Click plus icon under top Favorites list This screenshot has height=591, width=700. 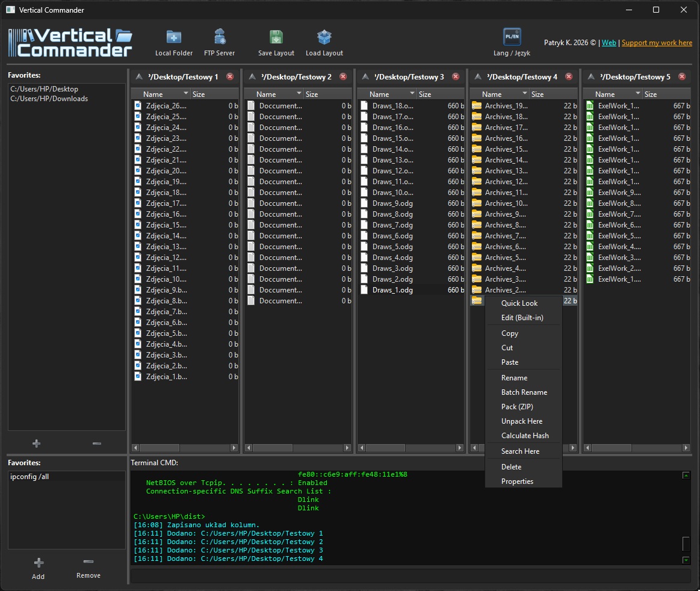37,444
